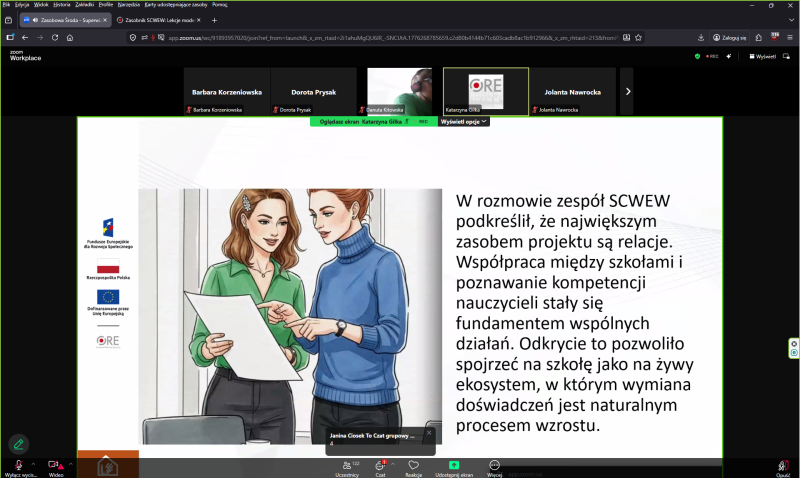Viewport: 800px width, 478px height.
Task: Toggle the microphone mute button
Action: [17, 466]
